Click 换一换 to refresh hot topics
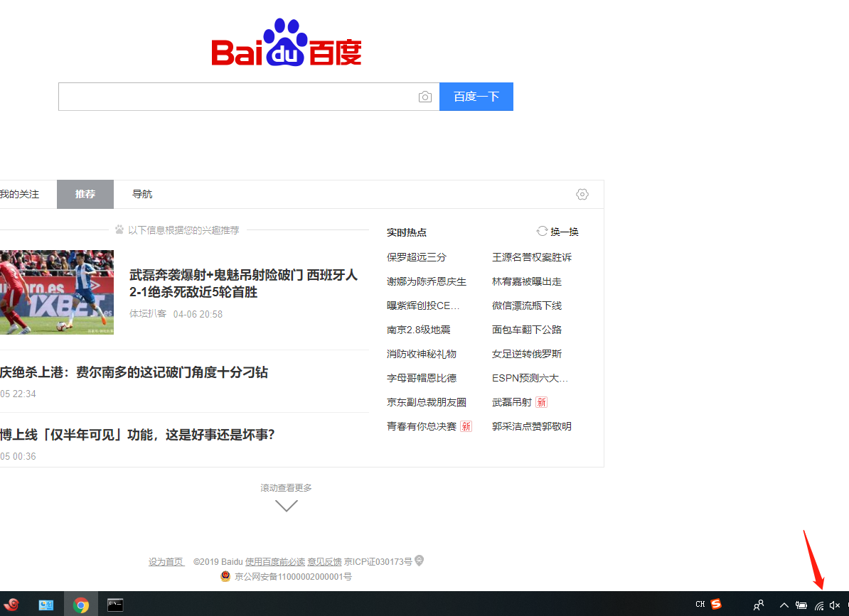The width and height of the screenshot is (849, 616). click(x=565, y=232)
